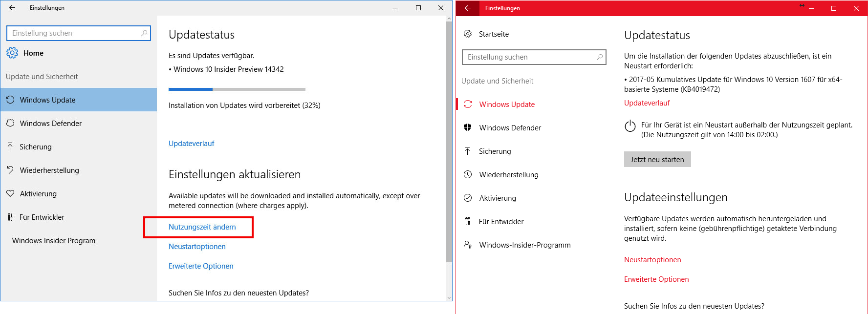Open Windows Update in the left window sidebar
The width and height of the screenshot is (868, 314).
click(x=79, y=100)
